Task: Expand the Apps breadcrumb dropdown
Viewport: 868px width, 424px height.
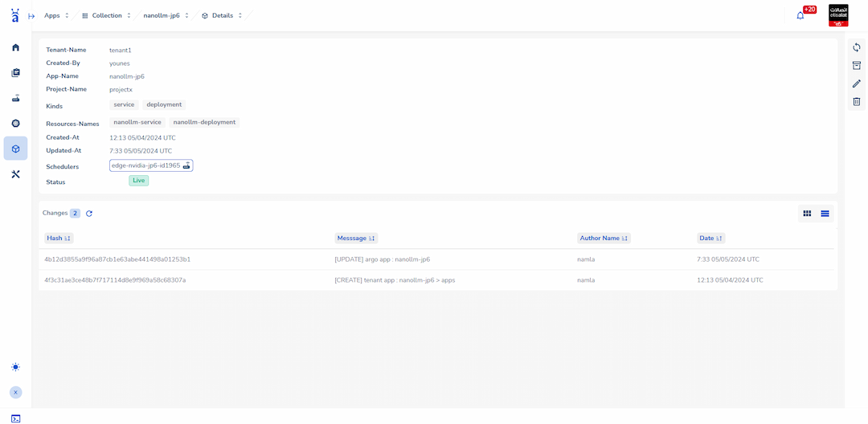Action: [x=56, y=15]
